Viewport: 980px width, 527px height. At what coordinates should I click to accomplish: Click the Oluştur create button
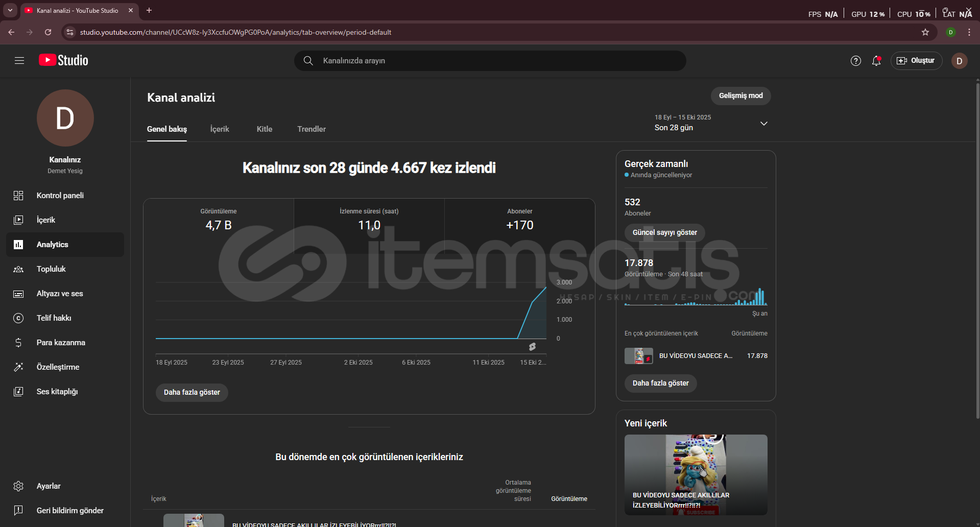tap(916, 61)
